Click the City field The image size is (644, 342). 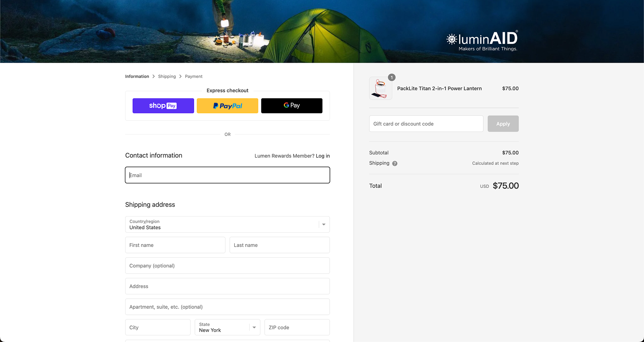point(158,327)
